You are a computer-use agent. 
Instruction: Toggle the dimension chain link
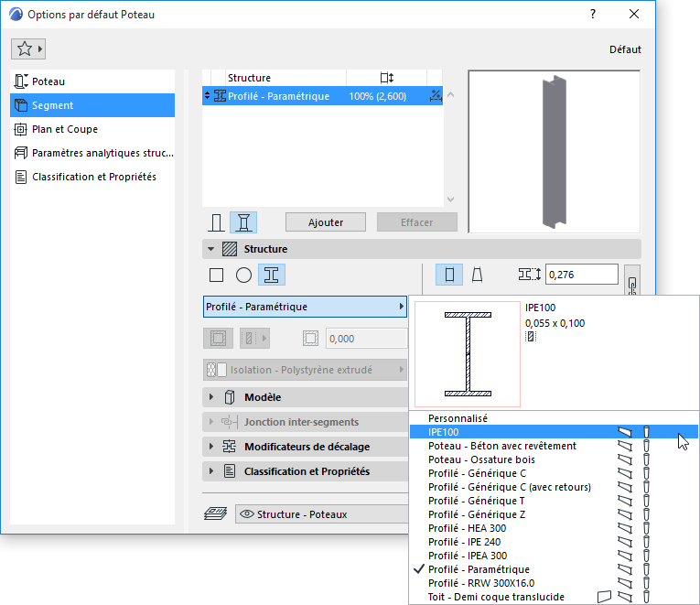632,281
